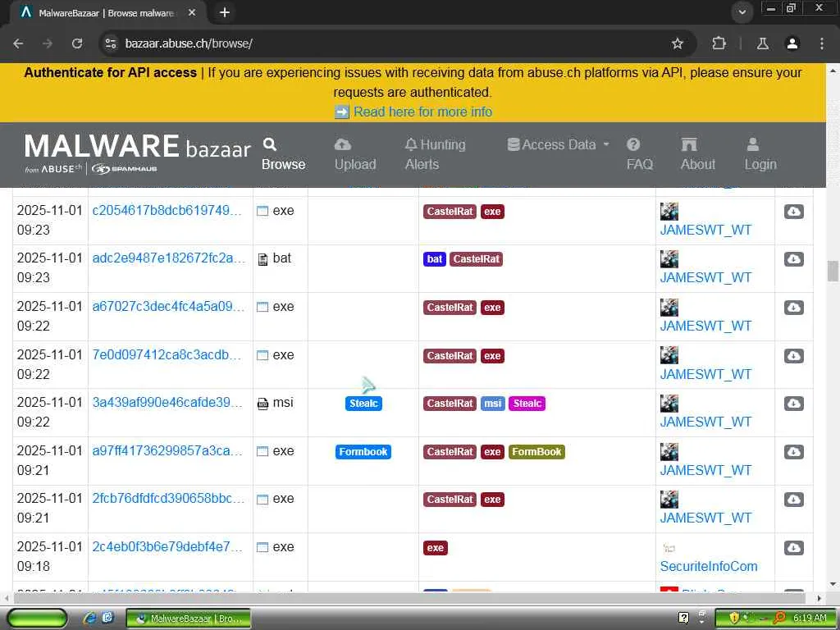This screenshot has width=840, height=630.
Task: Open the Chrome three-dot menu
Action: coord(822,43)
